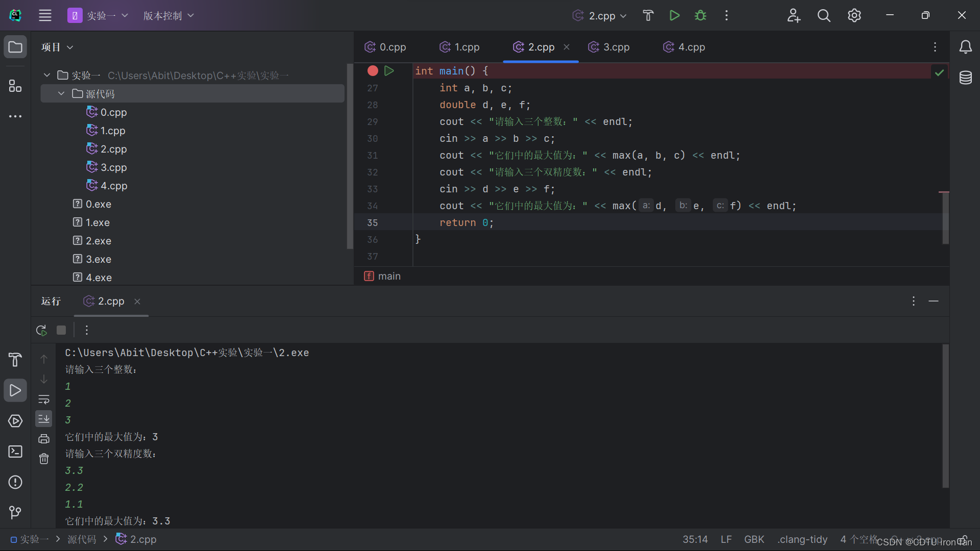Image resolution: width=980 pixels, height=551 pixels.
Task: Toggle breakpoint on main function line
Action: point(373,71)
